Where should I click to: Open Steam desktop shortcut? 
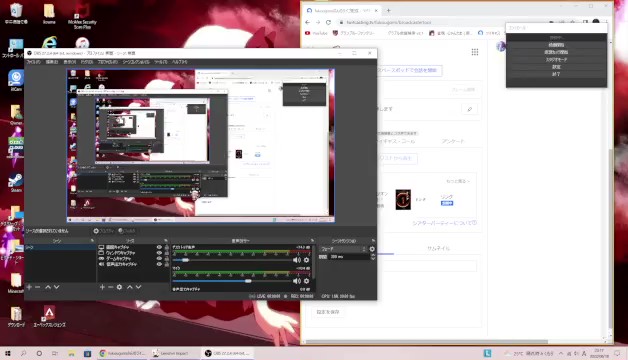pyautogui.click(x=16, y=183)
